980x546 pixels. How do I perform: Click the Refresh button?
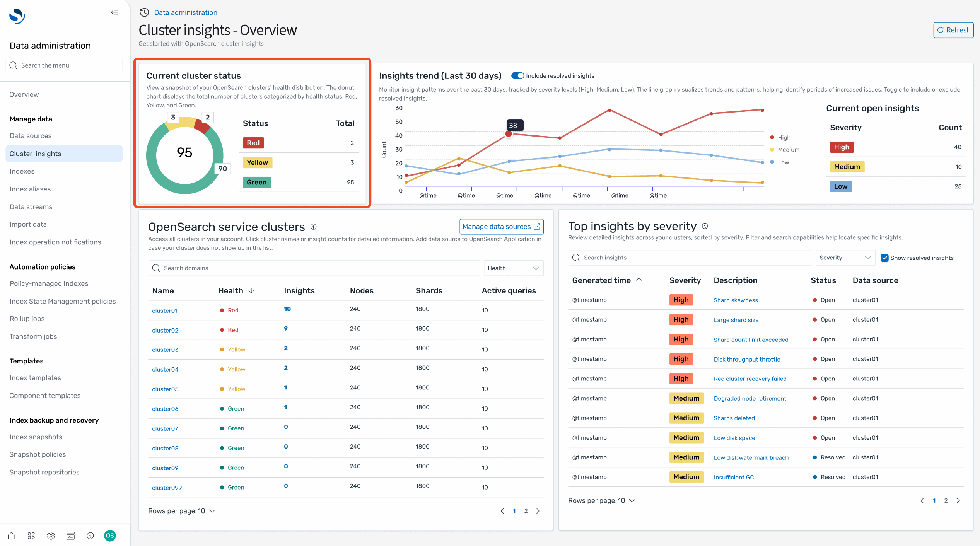[x=953, y=30]
